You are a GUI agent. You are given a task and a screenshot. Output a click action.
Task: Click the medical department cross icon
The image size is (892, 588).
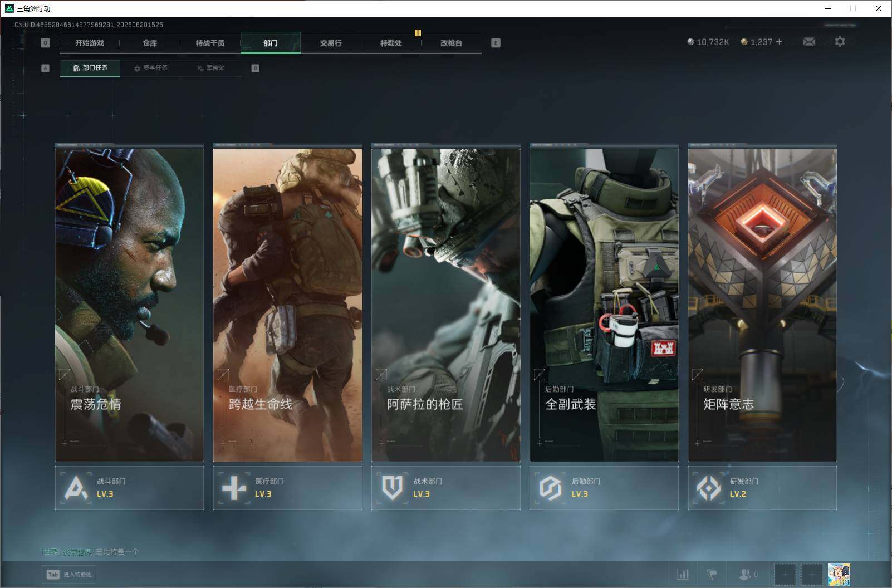234,488
